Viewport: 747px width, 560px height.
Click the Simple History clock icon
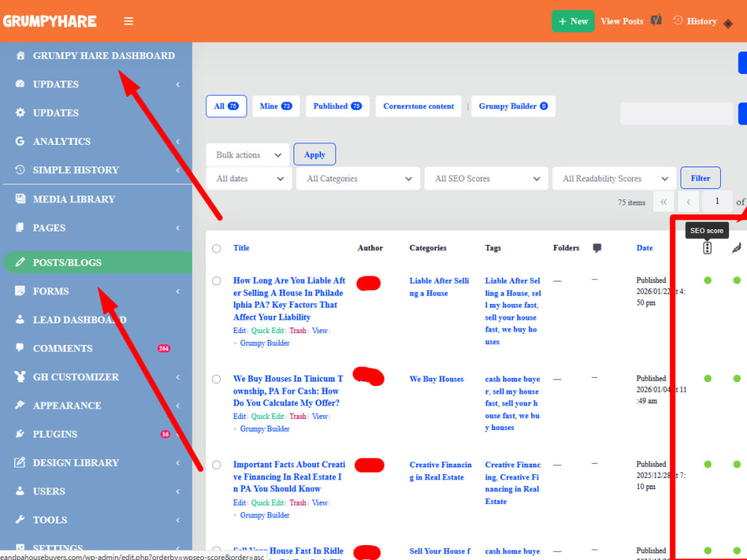tap(19, 169)
